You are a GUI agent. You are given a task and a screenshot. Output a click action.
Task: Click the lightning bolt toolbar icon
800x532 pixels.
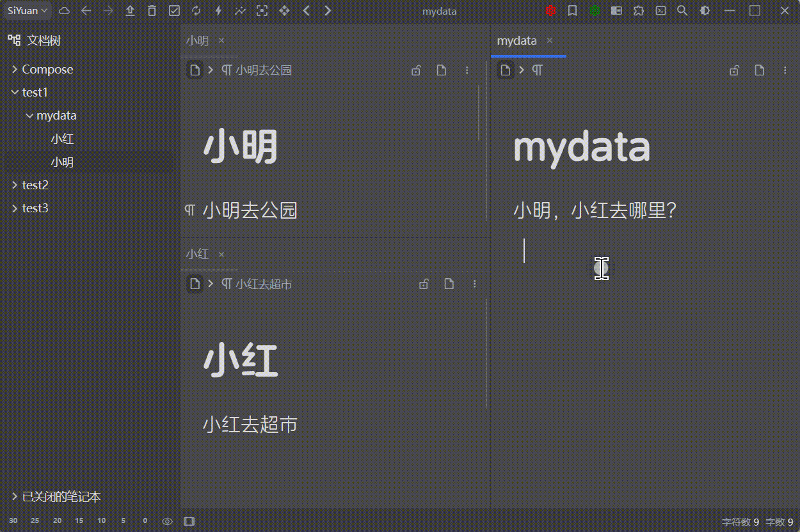pos(218,11)
